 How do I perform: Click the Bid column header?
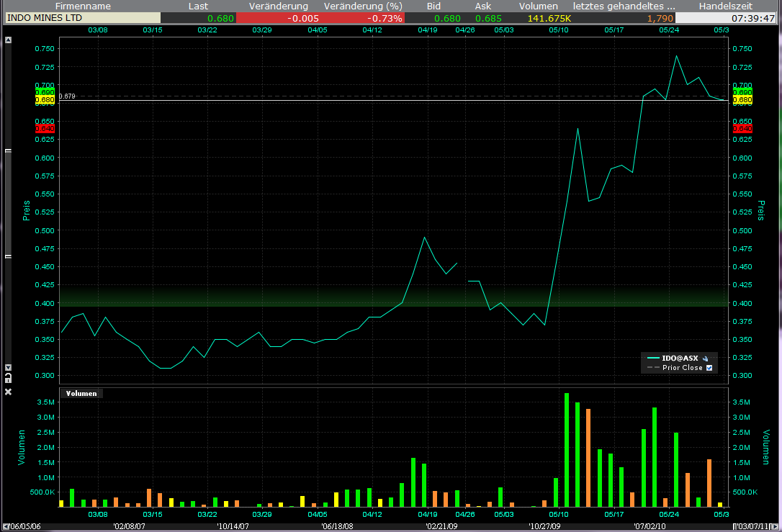coord(433,6)
